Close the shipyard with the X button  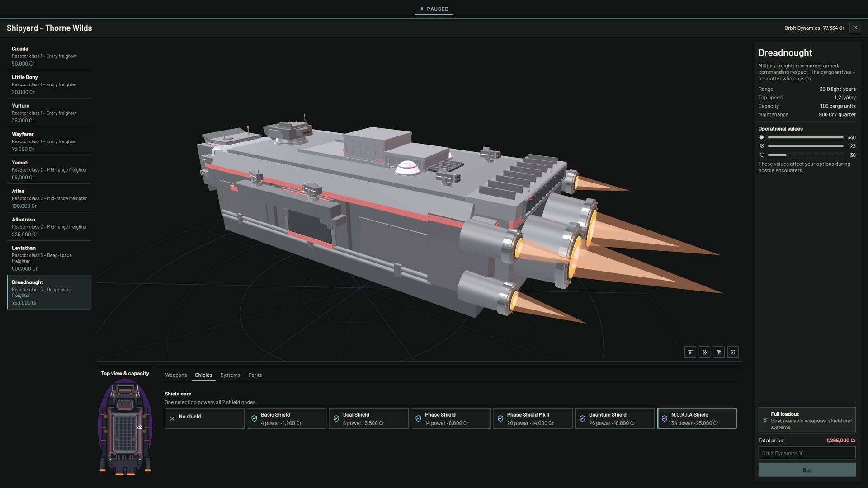click(x=855, y=28)
